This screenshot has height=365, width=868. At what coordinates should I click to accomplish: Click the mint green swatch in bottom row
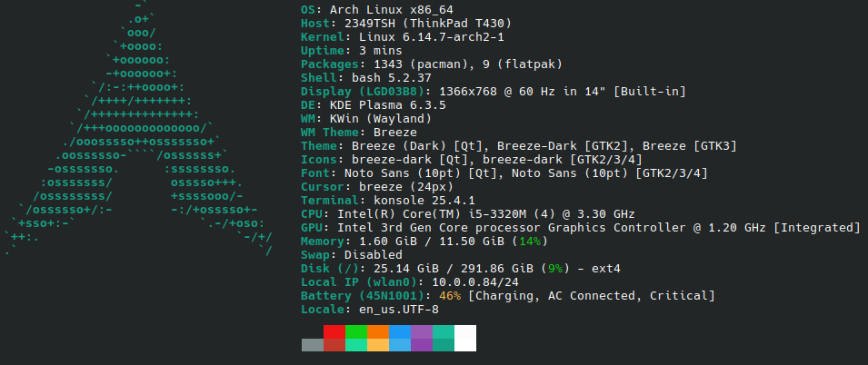pyautogui.click(x=356, y=345)
